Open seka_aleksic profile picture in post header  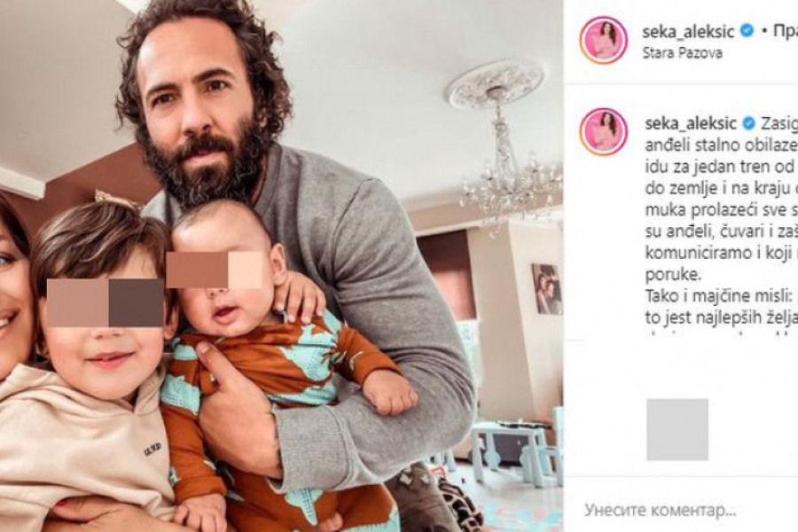[x=603, y=40]
